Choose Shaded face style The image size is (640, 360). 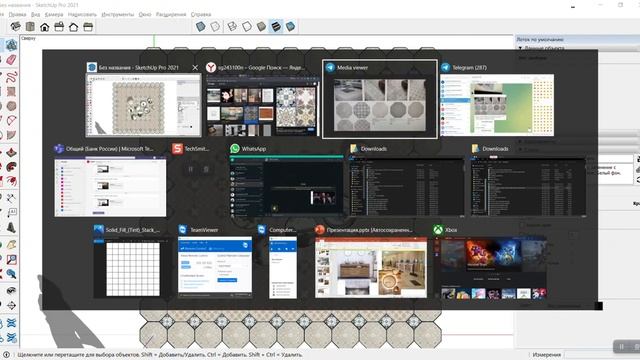click(261, 27)
